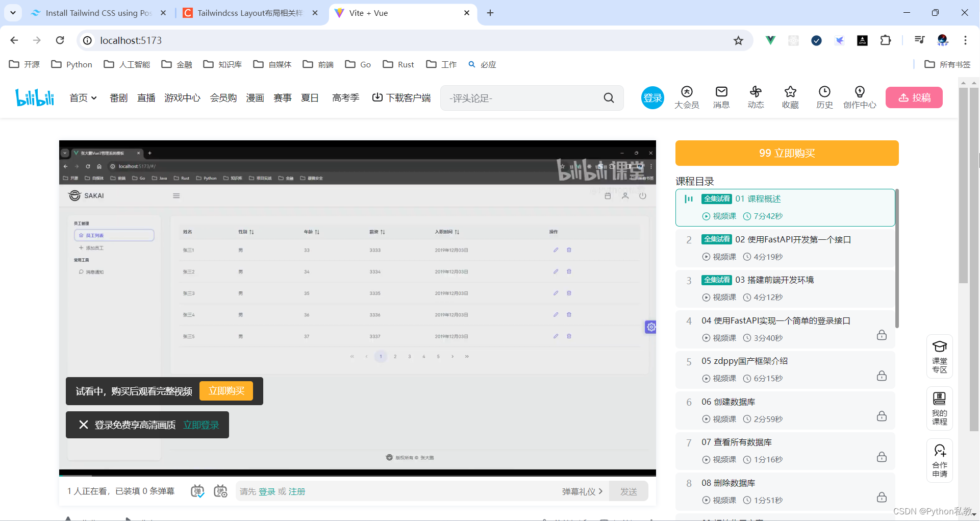Viewport: 980px width, 521px height.
Task: Click the 大会员 membership icon
Action: (x=687, y=97)
